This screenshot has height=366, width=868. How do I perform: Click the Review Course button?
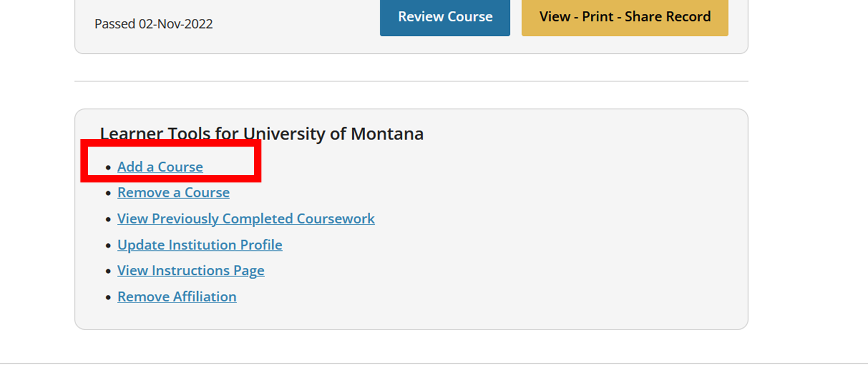point(445,17)
